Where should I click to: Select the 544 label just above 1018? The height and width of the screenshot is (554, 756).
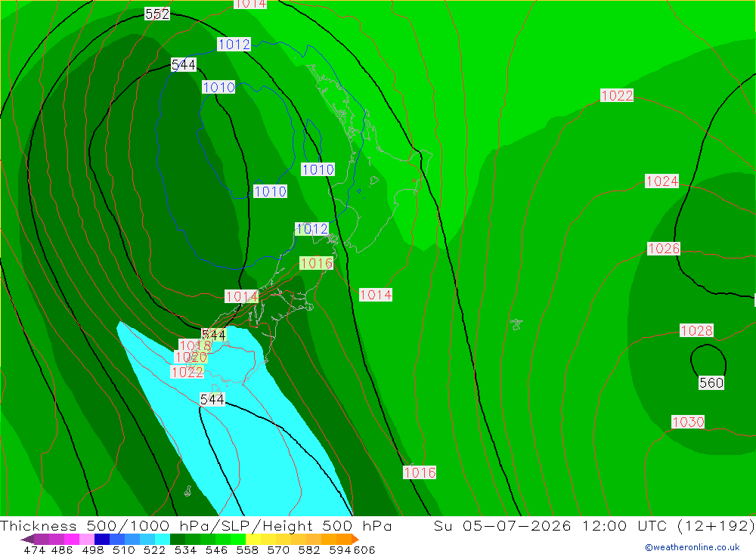pos(214,335)
